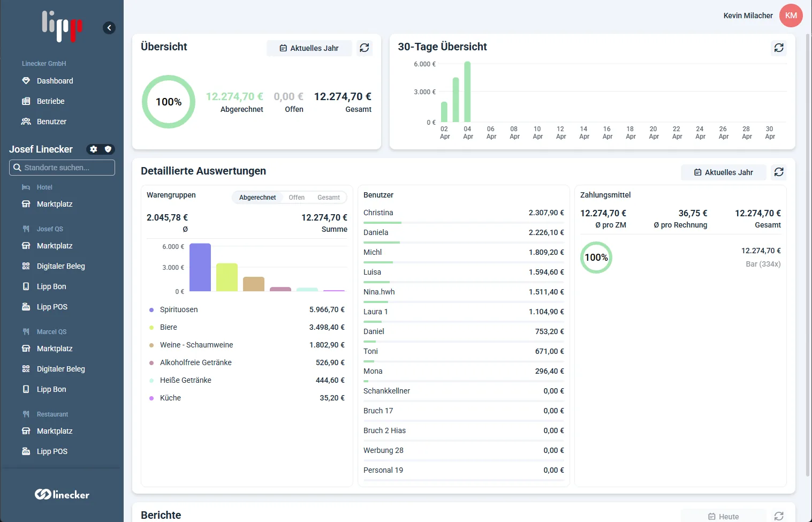Select the Heiße Getränke legend row

coord(247,380)
